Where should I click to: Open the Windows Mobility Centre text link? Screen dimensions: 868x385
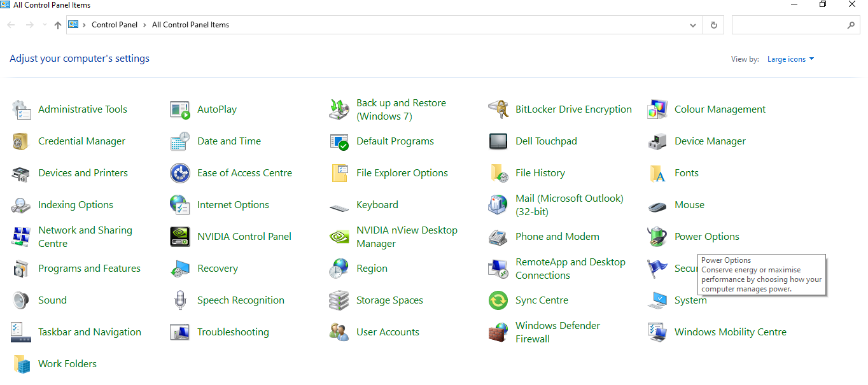click(731, 332)
